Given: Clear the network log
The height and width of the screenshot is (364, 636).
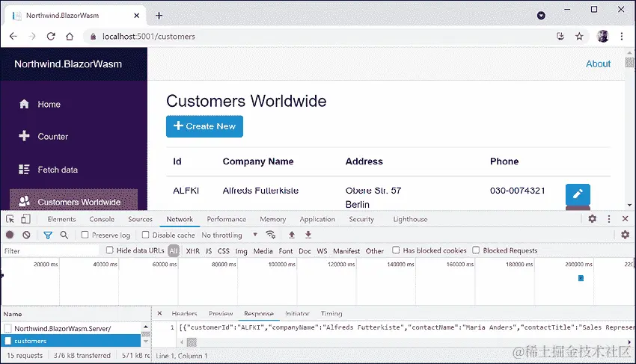Looking at the screenshot, I should [26, 235].
